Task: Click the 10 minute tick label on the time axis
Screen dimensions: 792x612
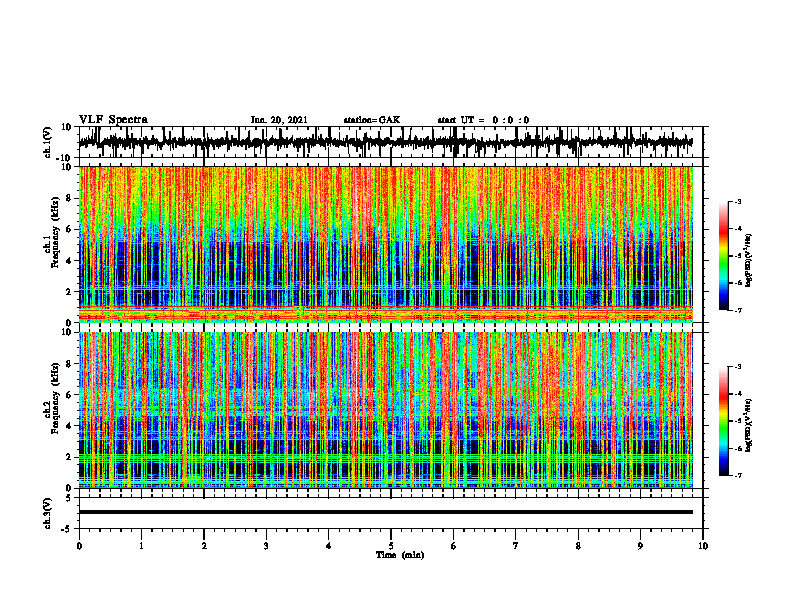Action: [703, 546]
